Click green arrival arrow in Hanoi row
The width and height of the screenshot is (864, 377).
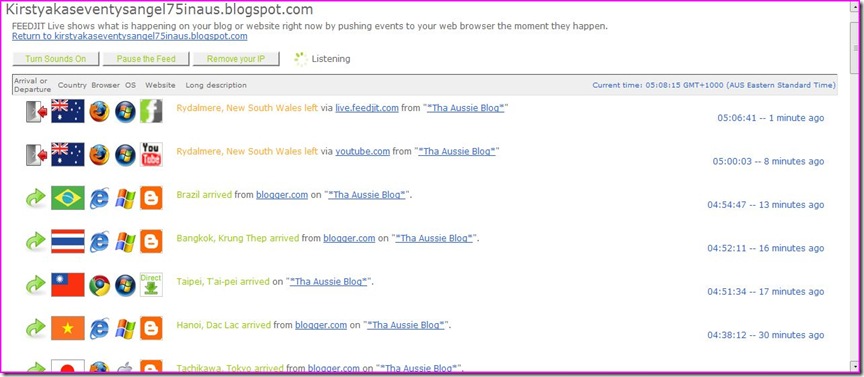pos(36,328)
